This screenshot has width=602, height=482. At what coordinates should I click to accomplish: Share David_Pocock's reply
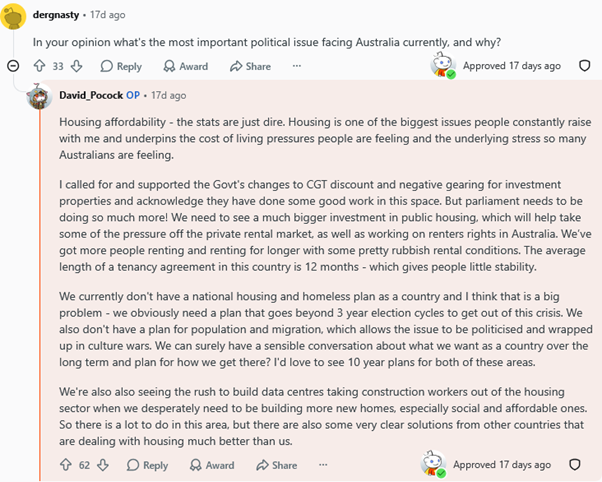click(277, 465)
